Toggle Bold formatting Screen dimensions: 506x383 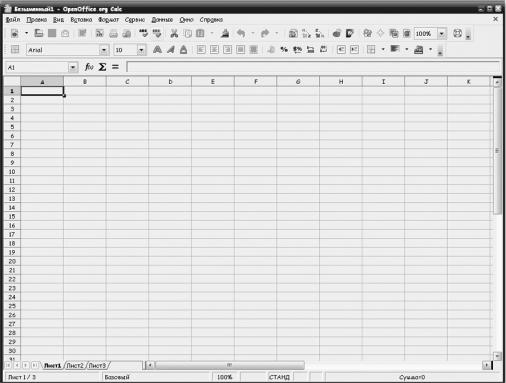(x=157, y=50)
